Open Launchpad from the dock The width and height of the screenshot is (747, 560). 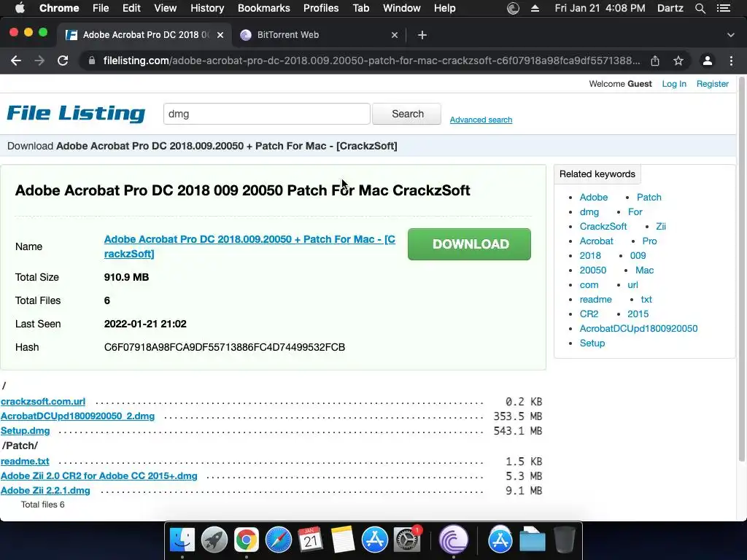(x=214, y=540)
